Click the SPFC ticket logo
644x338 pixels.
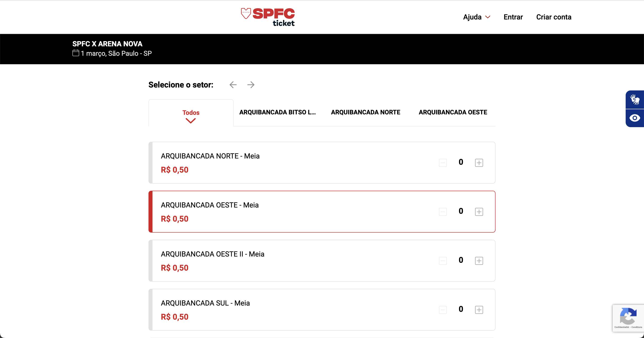268,17
